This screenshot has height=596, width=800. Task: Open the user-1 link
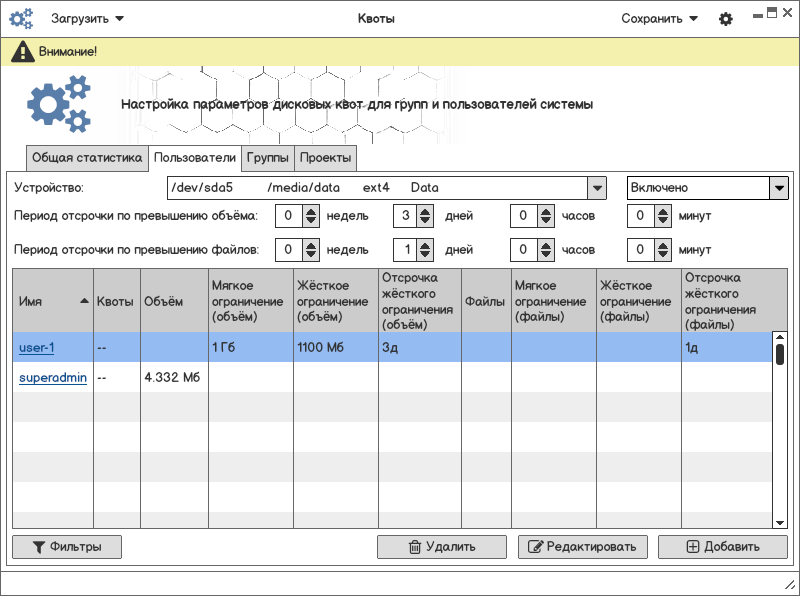pos(36,348)
